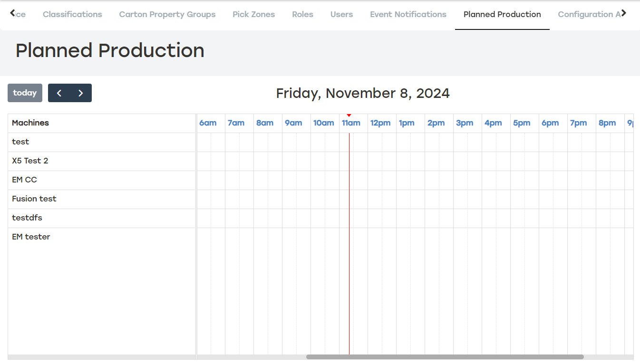640x364 pixels.
Task: Click the EM CC machine row
Action: click(x=25, y=180)
